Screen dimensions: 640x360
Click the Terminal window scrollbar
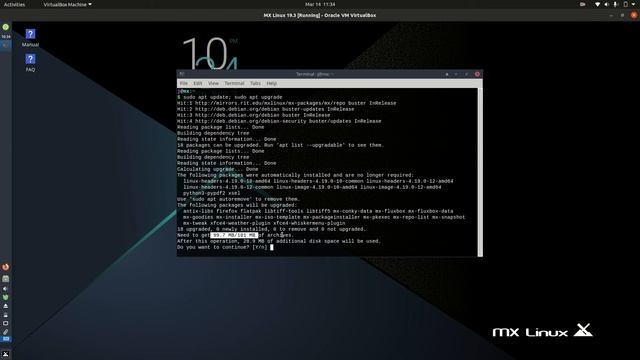click(480, 172)
